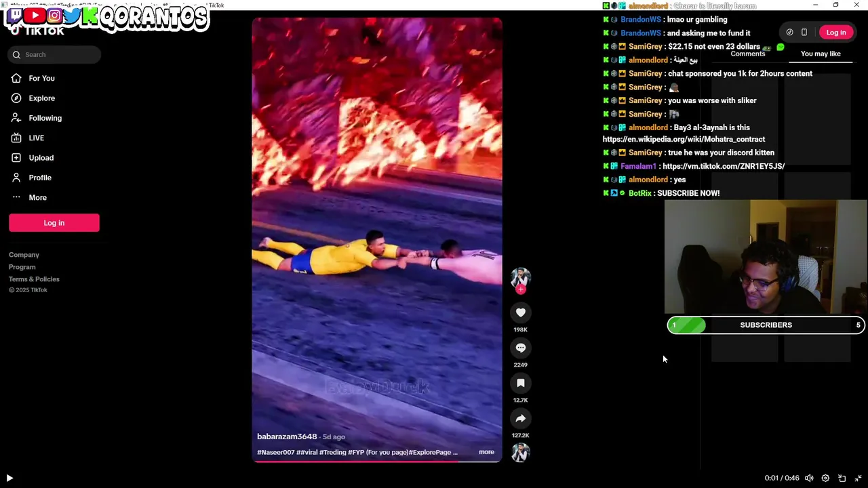Click the 0:01 / 0:46 time display
Image resolution: width=868 pixels, height=488 pixels.
[x=781, y=478]
